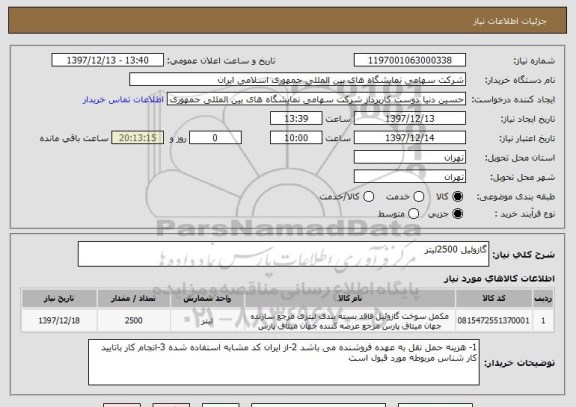Click the quantity cell 2500
The image size is (576, 407).
pos(133,320)
